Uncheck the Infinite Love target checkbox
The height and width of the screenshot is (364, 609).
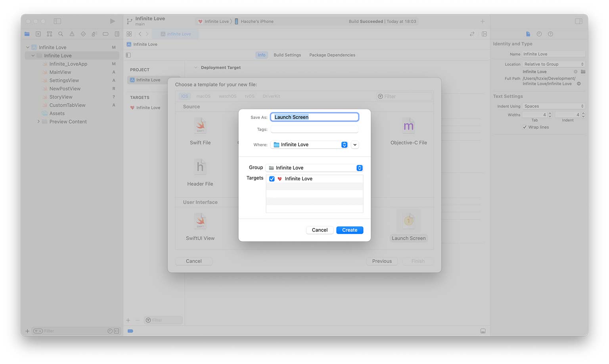pyautogui.click(x=272, y=179)
